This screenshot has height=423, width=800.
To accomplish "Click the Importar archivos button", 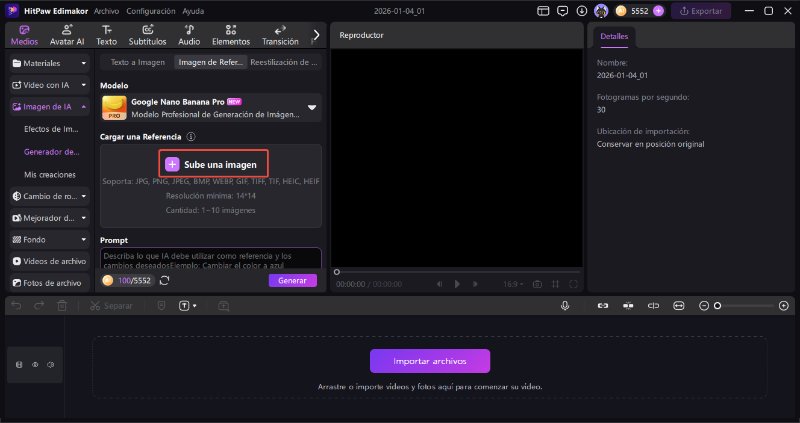I will pos(429,361).
